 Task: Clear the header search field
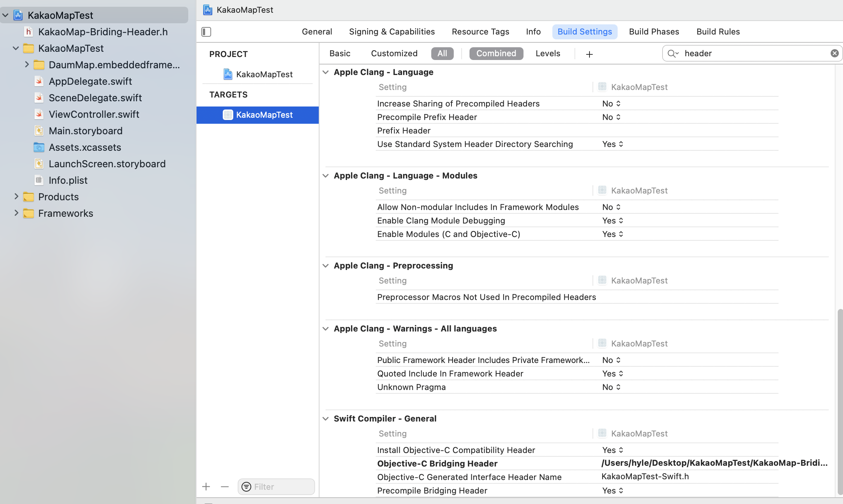pyautogui.click(x=834, y=53)
